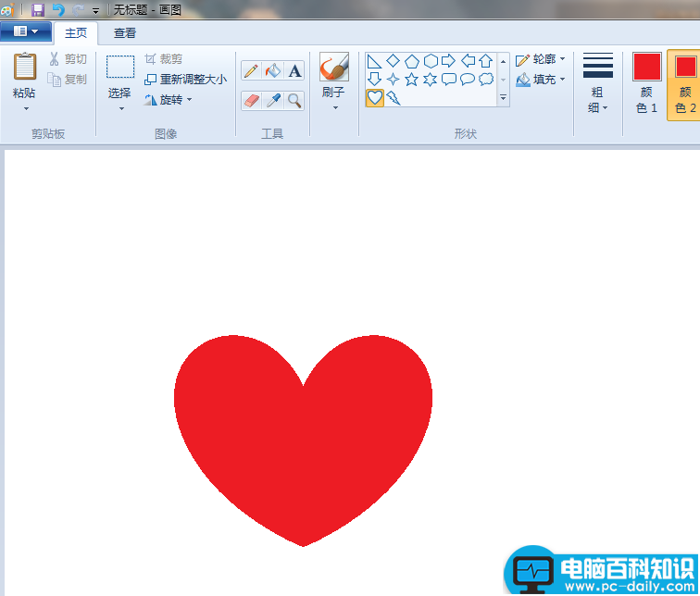Choose the oval callout shape

(468, 80)
